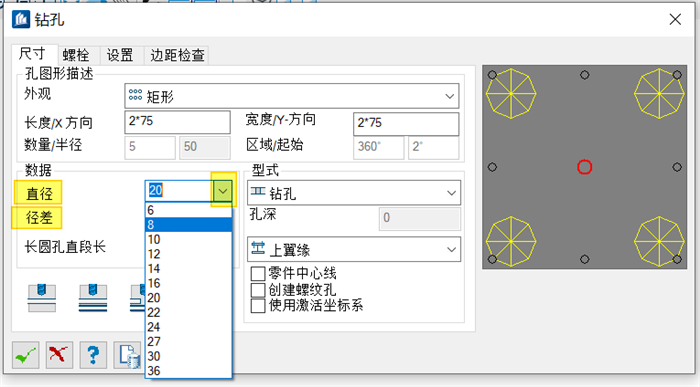Cancel with the red X button
The image size is (700, 387).
click(x=59, y=355)
